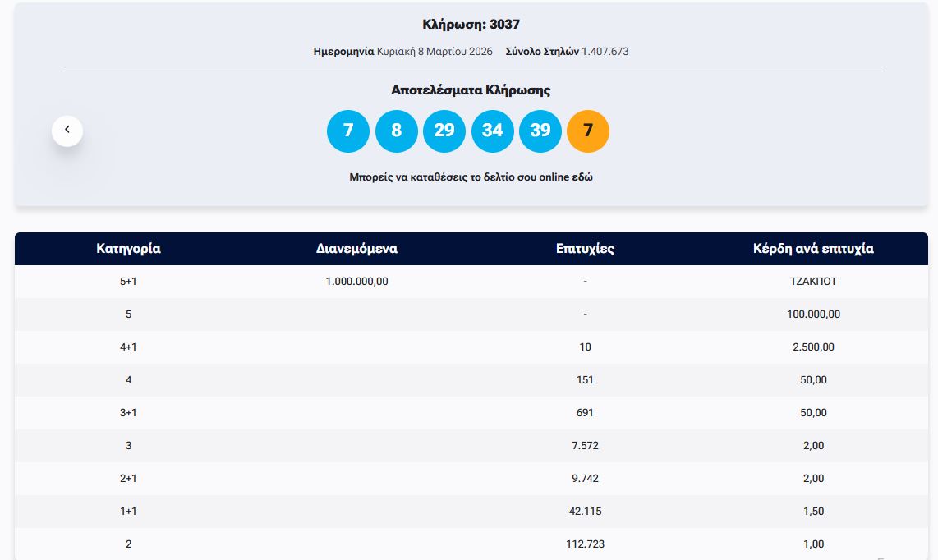Click the blue ball numbered 34
The width and height of the screenshot is (938, 560).
[493, 131]
